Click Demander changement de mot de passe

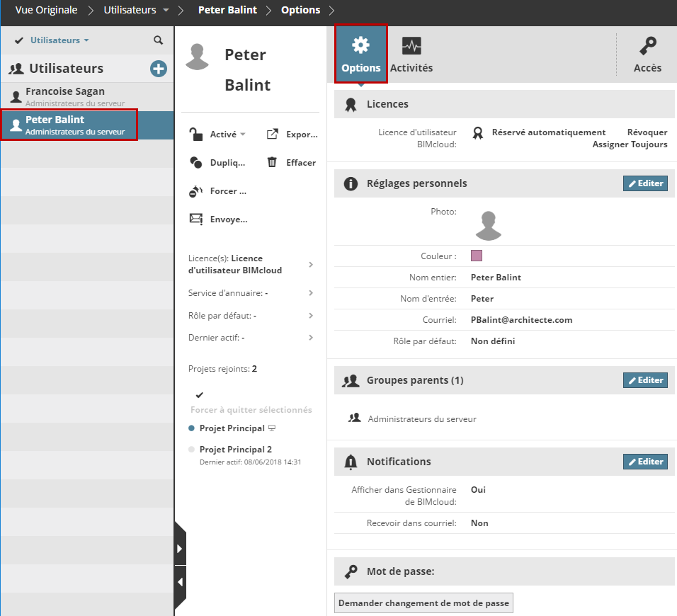tap(423, 603)
